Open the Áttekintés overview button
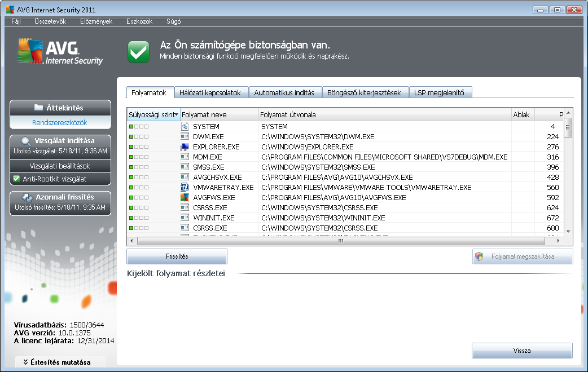Viewport: 588px width, 372px height. coord(60,108)
